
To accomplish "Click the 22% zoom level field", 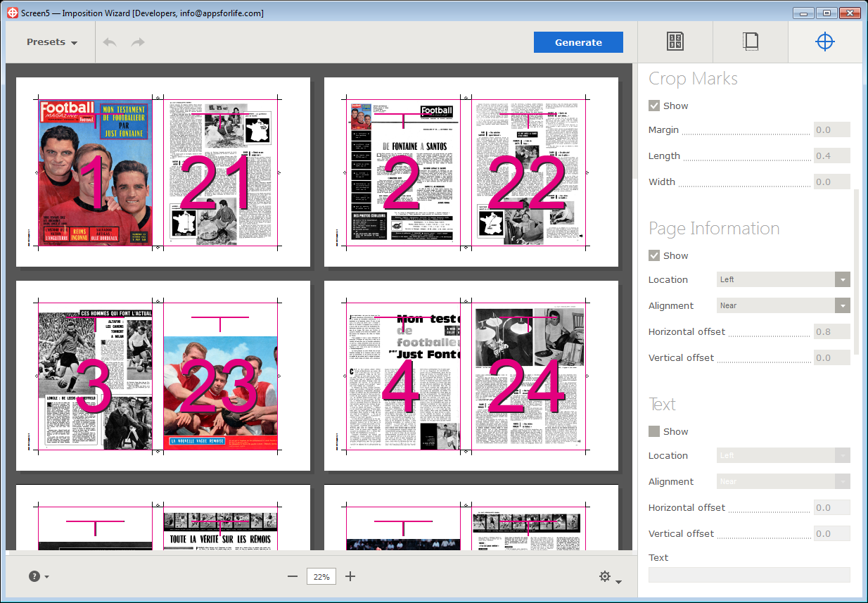I will [321, 576].
